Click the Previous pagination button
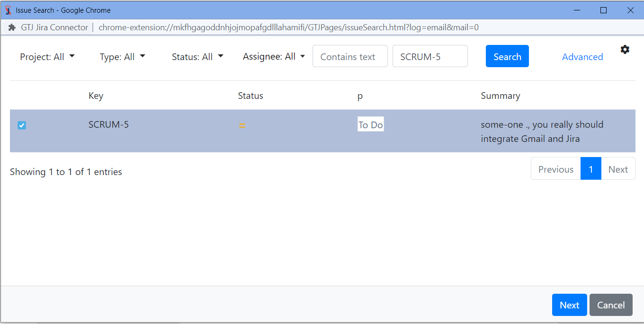This screenshot has height=324, width=644. (x=555, y=168)
